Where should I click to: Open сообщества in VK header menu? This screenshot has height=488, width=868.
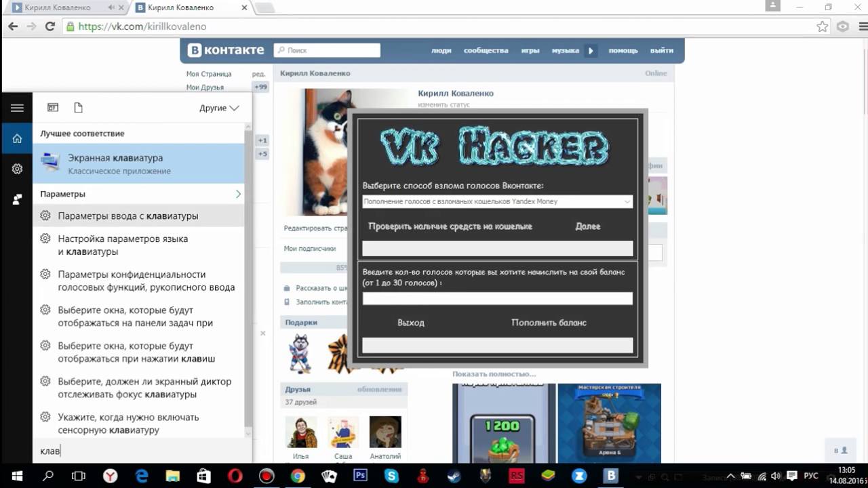[x=486, y=50]
